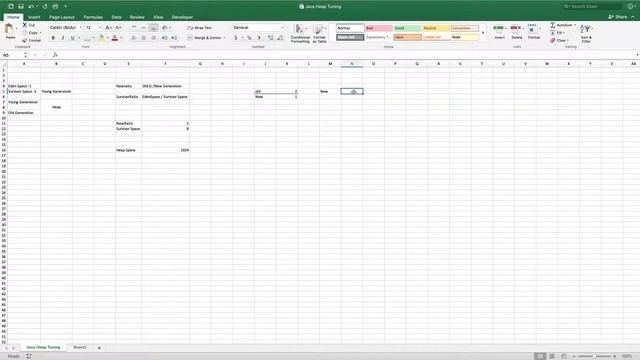Screen dimensions: 640x360
Task: Add a new sheet with the plus button
Action: coord(99,348)
